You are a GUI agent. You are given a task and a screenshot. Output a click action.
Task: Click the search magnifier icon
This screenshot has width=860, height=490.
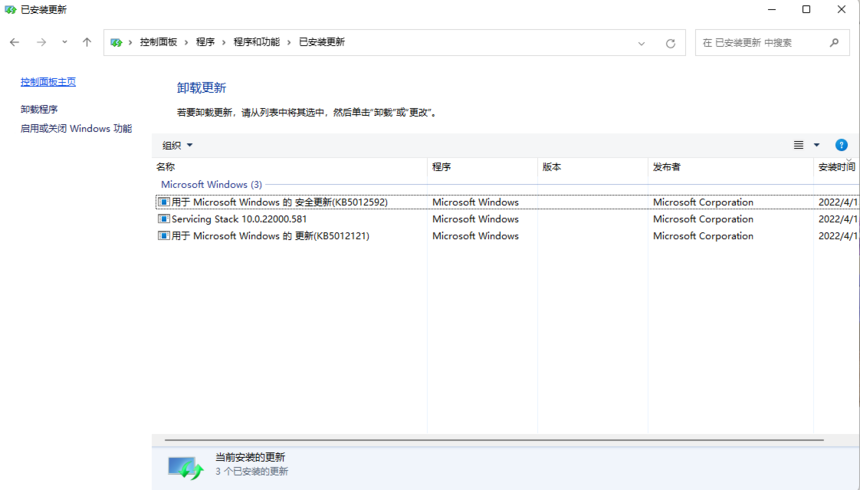pyautogui.click(x=834, y=42)
